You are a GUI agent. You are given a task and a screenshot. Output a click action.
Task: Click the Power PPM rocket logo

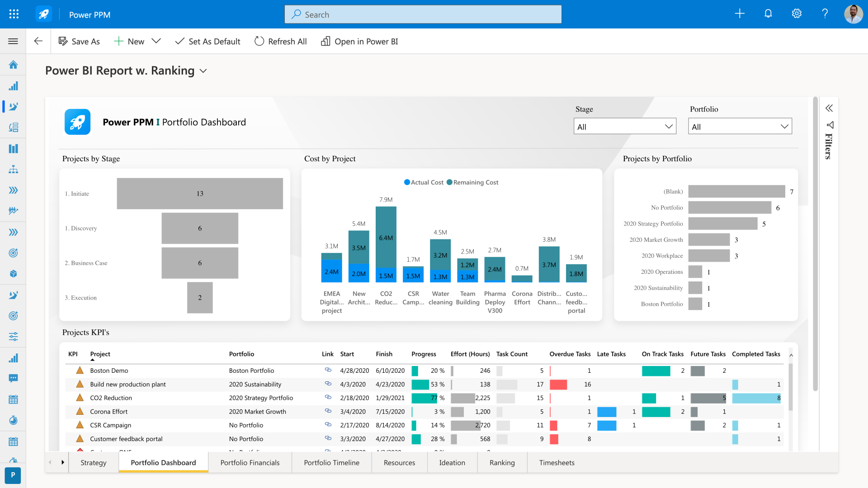pos(44,14)
